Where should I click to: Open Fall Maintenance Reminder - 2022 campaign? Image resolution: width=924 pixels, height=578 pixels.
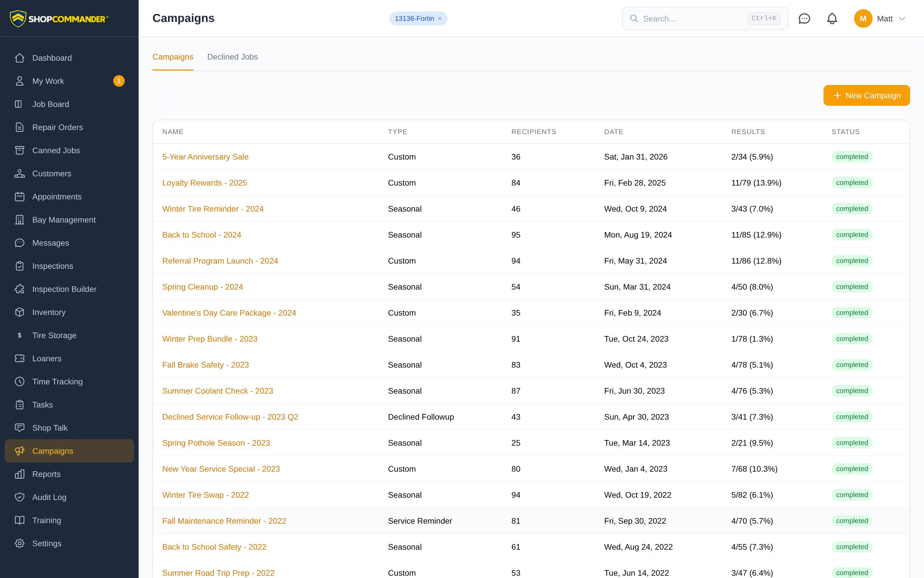tap(224, 521)
